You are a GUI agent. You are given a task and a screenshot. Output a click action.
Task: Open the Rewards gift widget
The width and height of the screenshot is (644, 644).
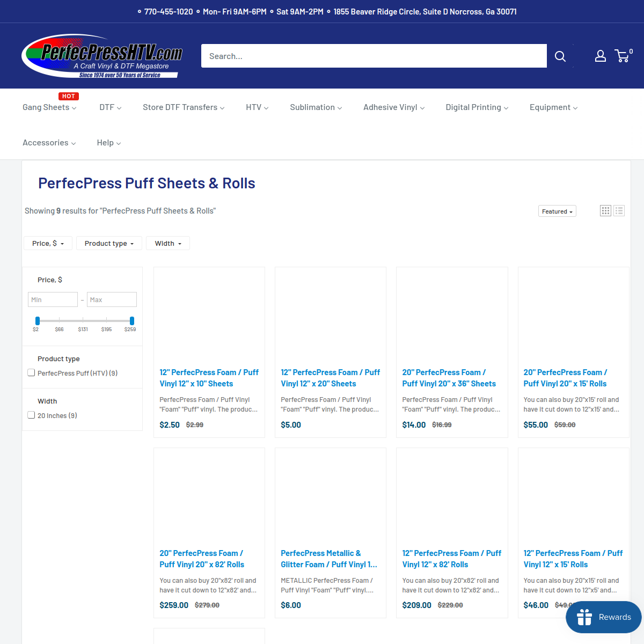pos(604,617)
